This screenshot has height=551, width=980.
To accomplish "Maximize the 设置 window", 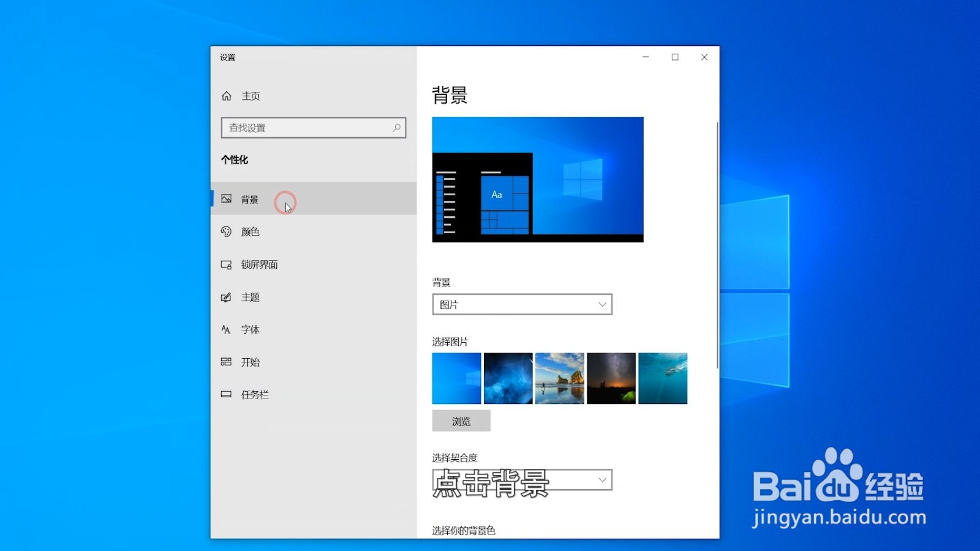I will point(675,57).
